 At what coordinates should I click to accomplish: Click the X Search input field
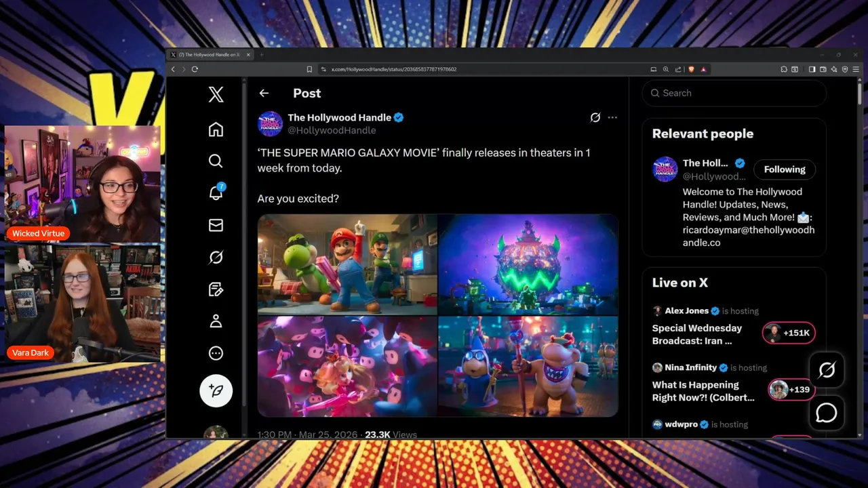coord(734,93)
